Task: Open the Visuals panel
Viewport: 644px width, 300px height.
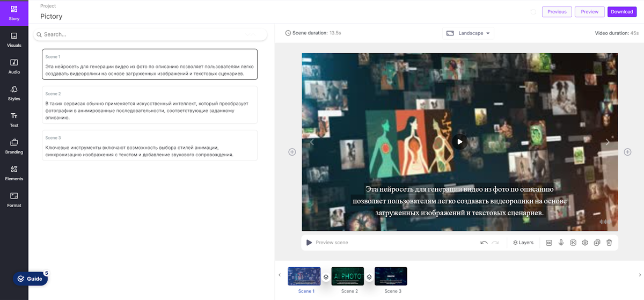Action: tap(14, 40)
